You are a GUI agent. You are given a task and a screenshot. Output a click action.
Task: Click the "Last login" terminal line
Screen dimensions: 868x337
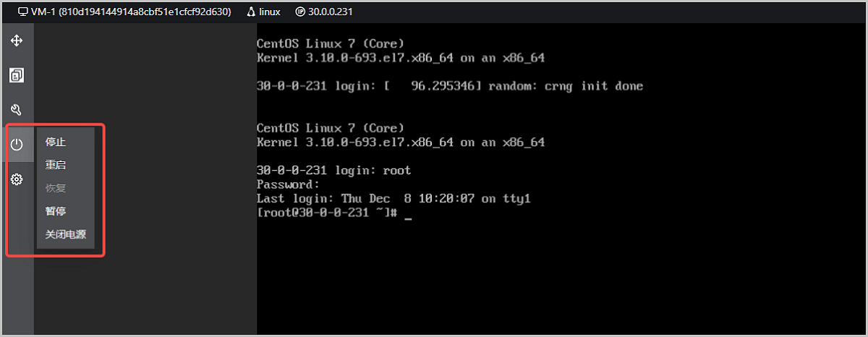pos(393,199)
